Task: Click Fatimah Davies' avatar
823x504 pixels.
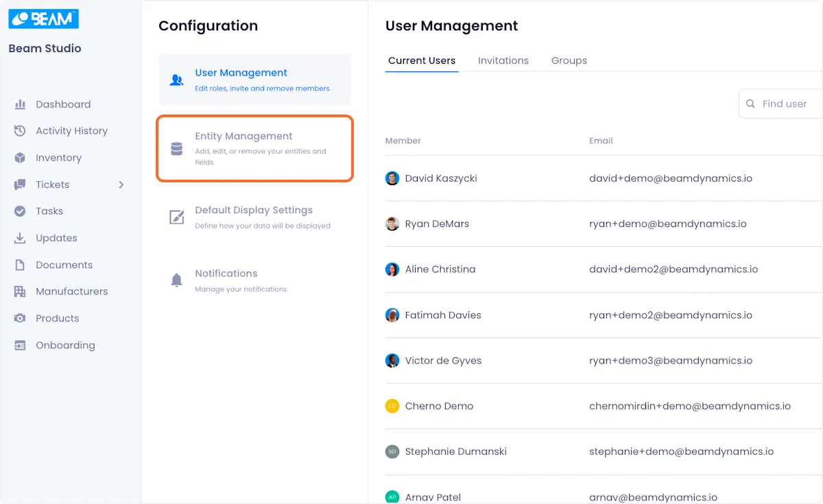Action: click(x=392, y=315)
